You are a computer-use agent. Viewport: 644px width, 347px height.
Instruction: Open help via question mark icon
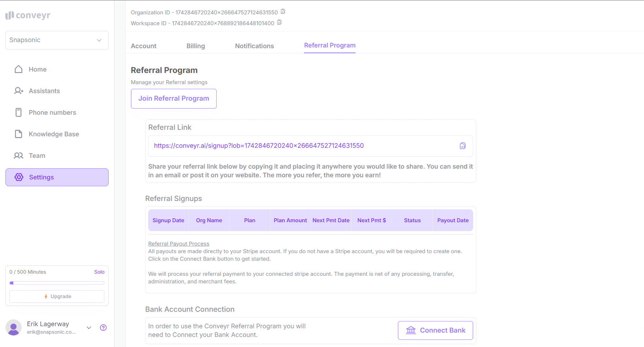coord(103,328)
